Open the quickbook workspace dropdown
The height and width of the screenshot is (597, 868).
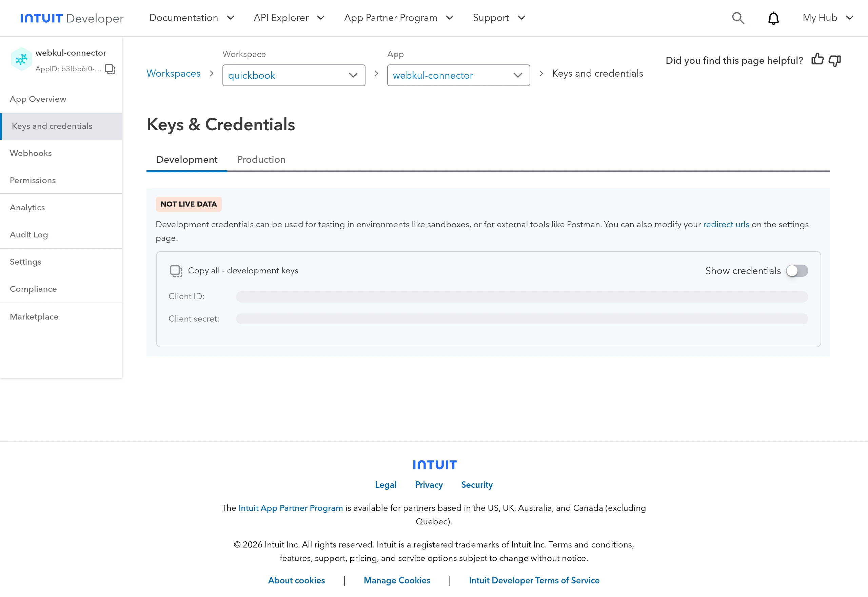click(x=294, y=75)
